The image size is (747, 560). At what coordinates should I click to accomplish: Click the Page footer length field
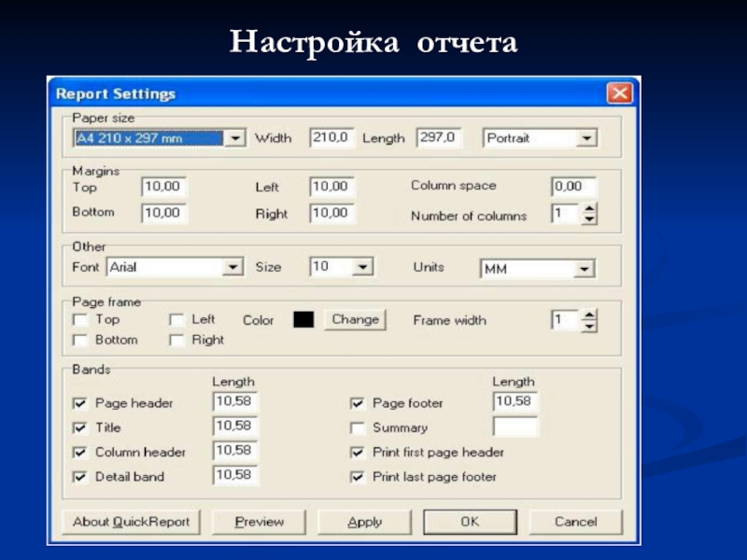tap(515, 401)
